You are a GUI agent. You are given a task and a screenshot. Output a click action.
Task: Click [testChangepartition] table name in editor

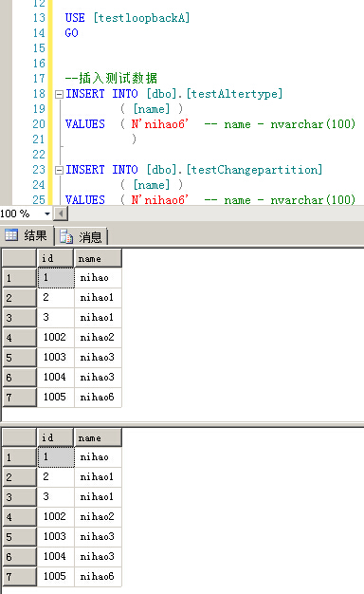point(254,170)
